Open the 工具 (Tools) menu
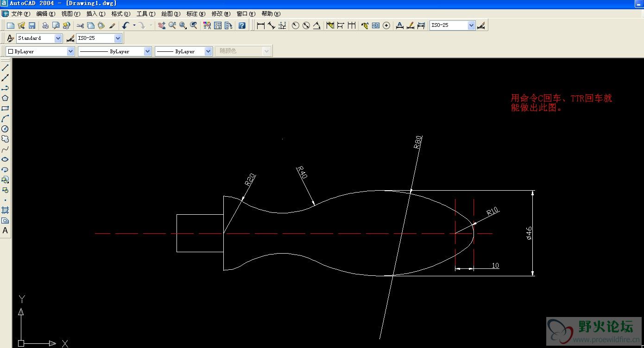The image size is (644, 348). click(x=145, y=14)
